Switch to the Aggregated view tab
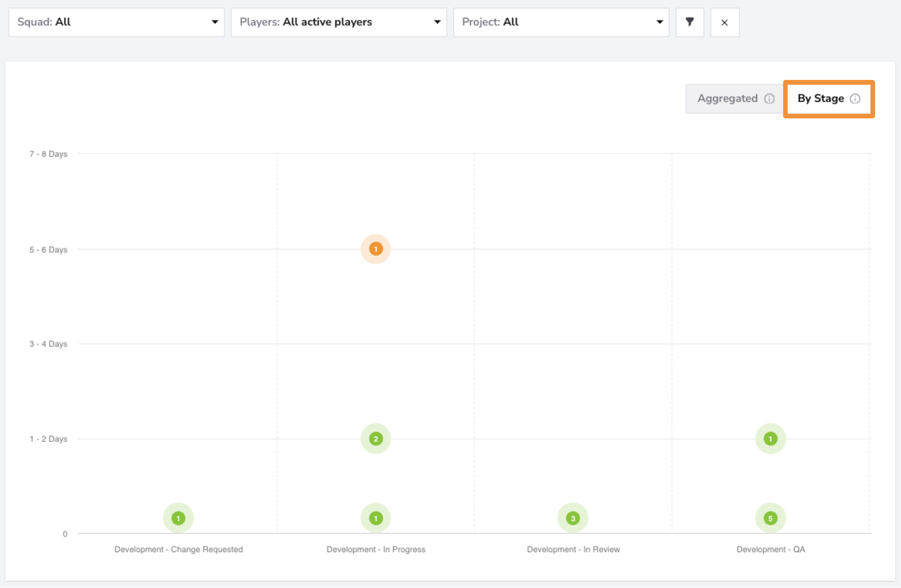This screenshot has width=901, height=588. pos(735,98)
